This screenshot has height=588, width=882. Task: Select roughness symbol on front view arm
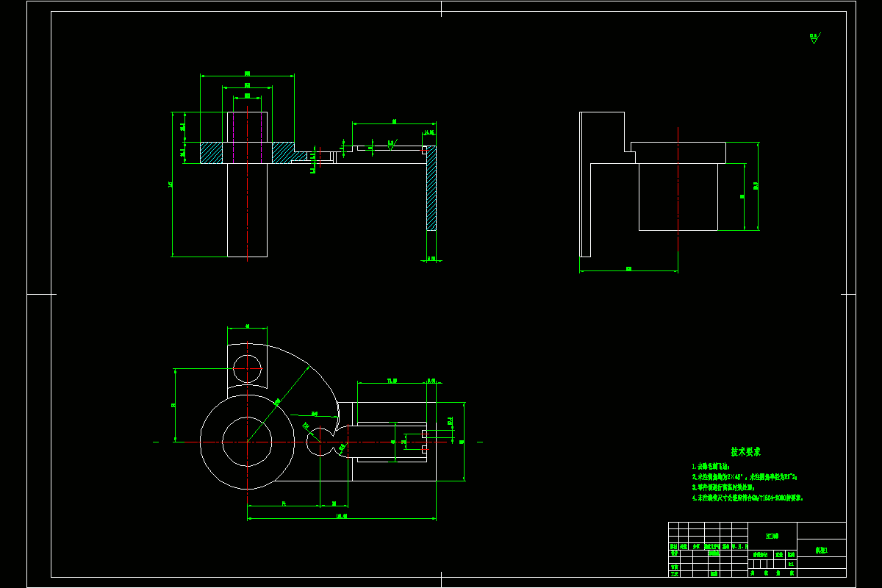tap(392, 143)
